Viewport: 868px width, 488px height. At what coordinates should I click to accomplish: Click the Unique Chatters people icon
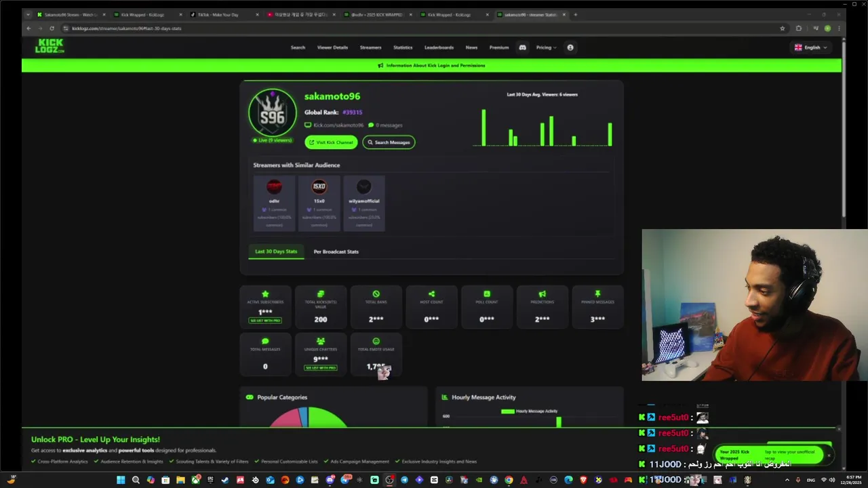click(321, 341)
